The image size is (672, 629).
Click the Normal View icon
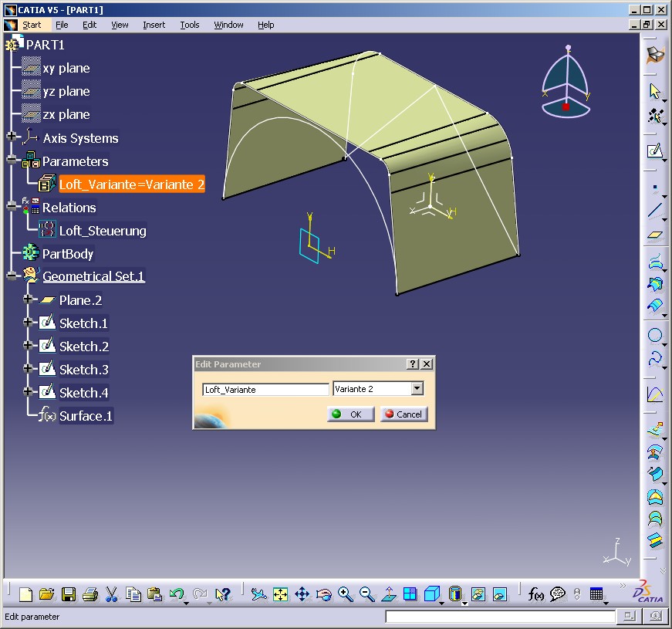(x=389, y=594)
